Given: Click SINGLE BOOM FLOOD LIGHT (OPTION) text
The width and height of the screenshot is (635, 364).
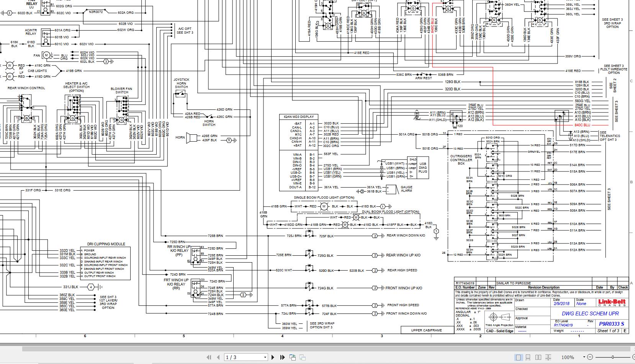Looking at the screenshot, I should tap(324, 198).
